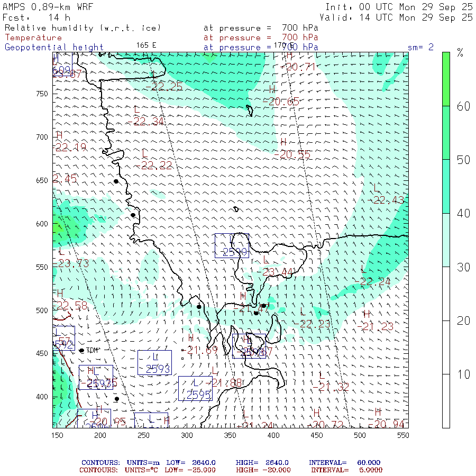Click the 150 x-axis tick label
The image size is (476, 476).
[x=57, y=435]
